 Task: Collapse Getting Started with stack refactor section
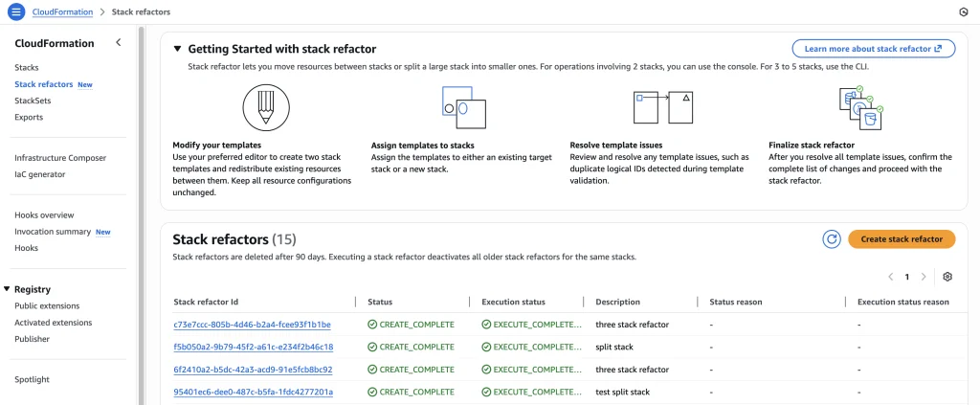pos(177,49)
